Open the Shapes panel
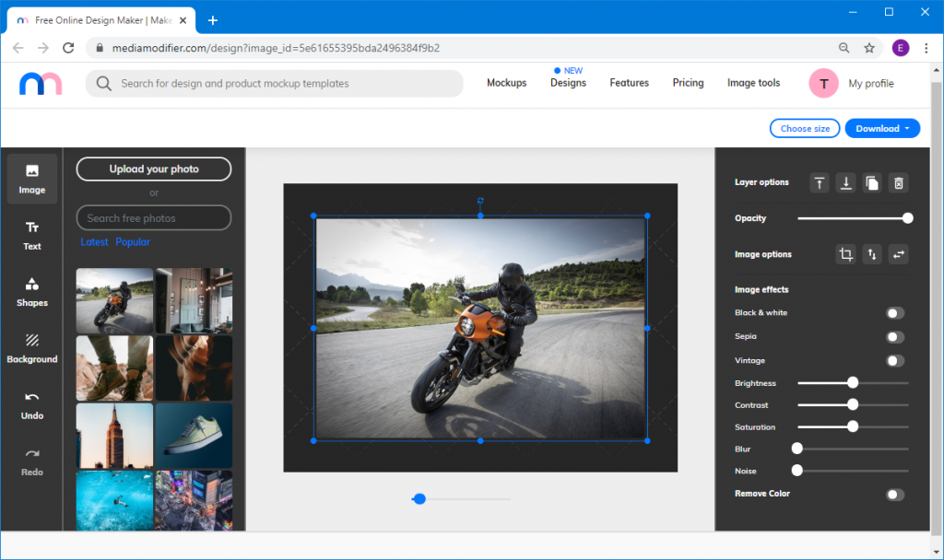Image resolution: width=944 pixels, height=560 pixels. click(x=31, y=290)
